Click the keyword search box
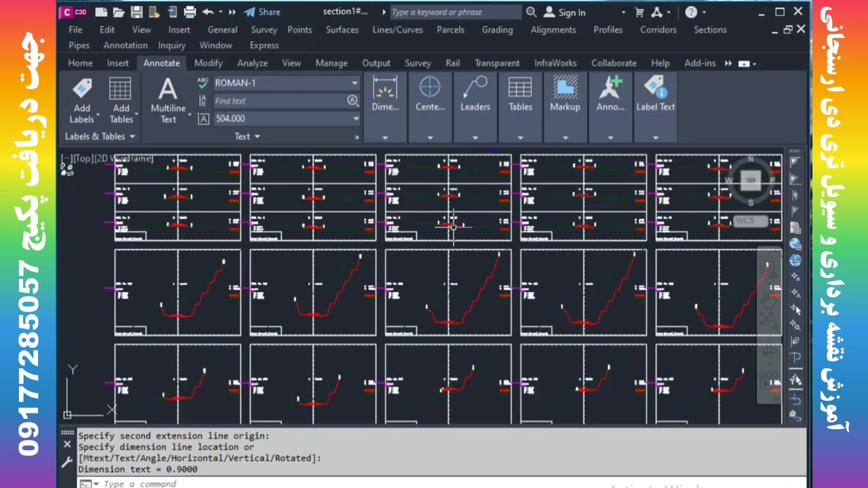The width and height of the screenshot is (868, 488). (455, 12)
